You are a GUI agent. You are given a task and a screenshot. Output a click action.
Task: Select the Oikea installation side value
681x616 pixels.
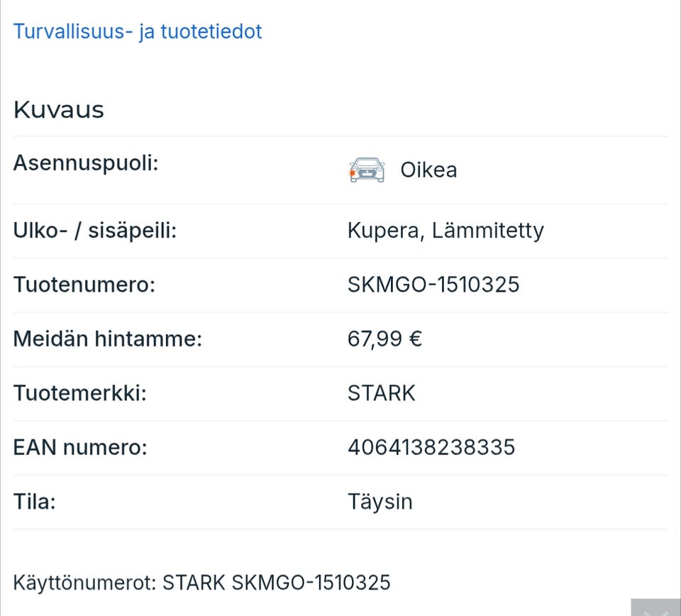click(428, 170)
